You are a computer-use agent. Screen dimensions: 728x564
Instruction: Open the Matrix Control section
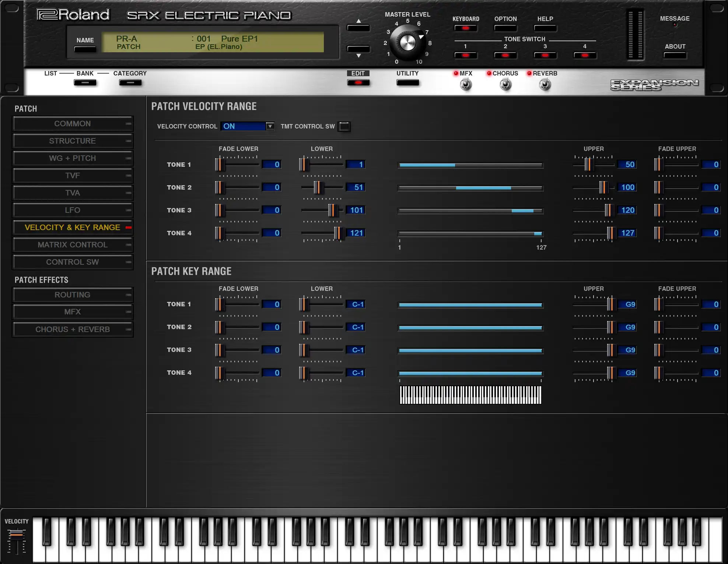(x=73, y=245)
